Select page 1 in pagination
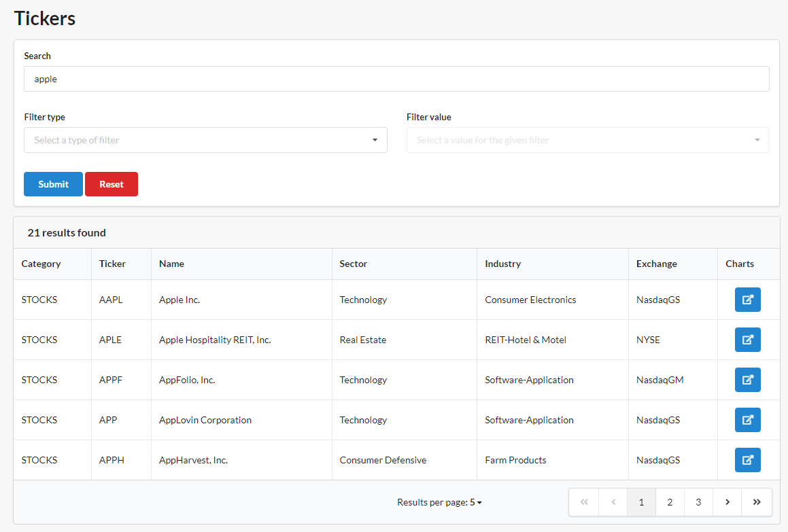788x532 pixels. (641, 502)
